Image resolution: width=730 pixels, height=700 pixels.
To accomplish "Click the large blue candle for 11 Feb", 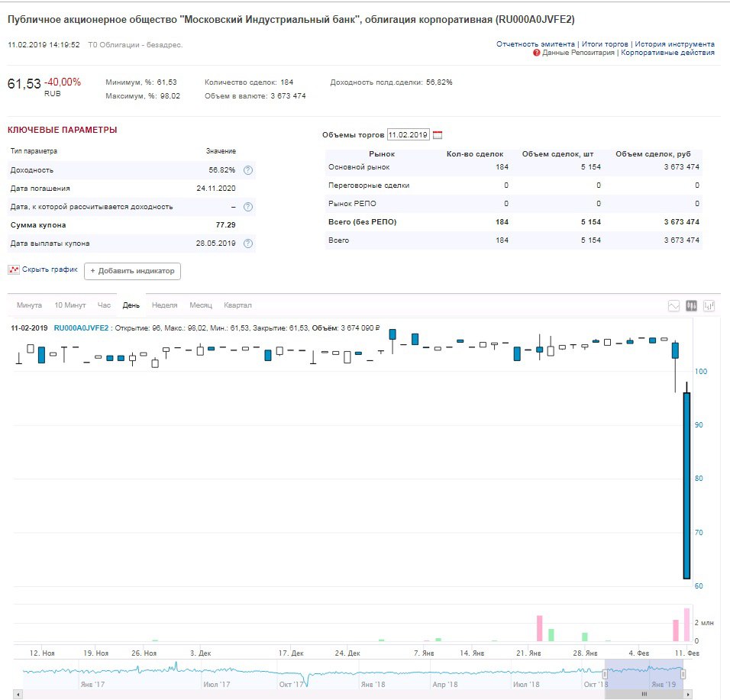I will [x=686, y=485].
